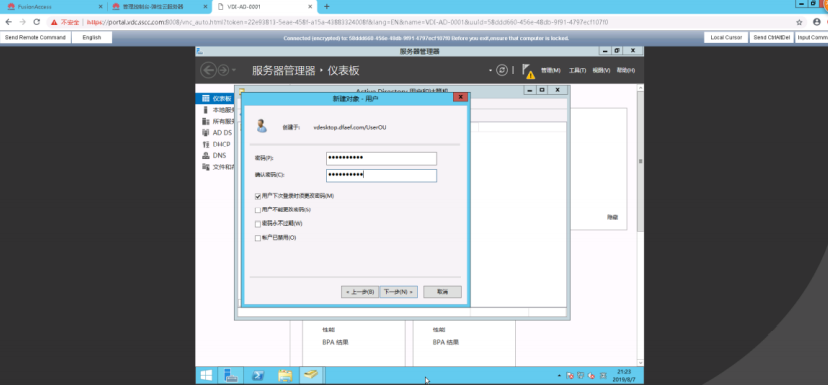Select the Active Directory Users taskbar icon
828x385 pixels.
[x=312, y=375]
